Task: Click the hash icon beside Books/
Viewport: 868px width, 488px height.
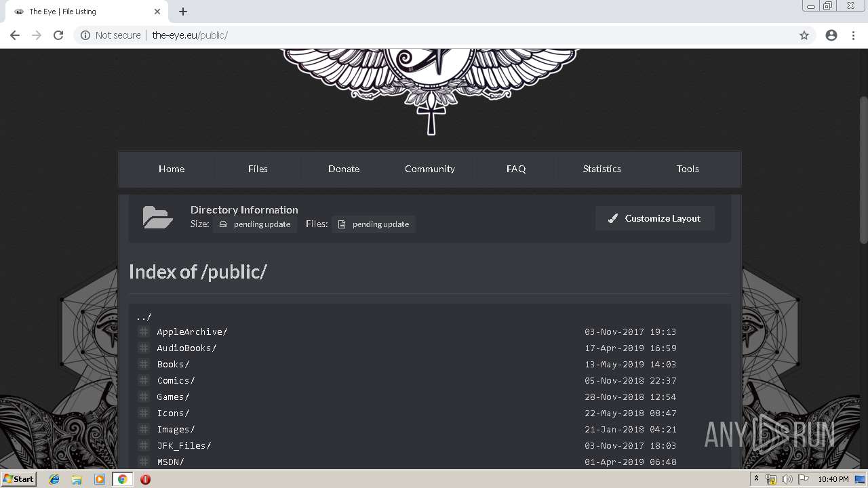Action: pos(144,364)
